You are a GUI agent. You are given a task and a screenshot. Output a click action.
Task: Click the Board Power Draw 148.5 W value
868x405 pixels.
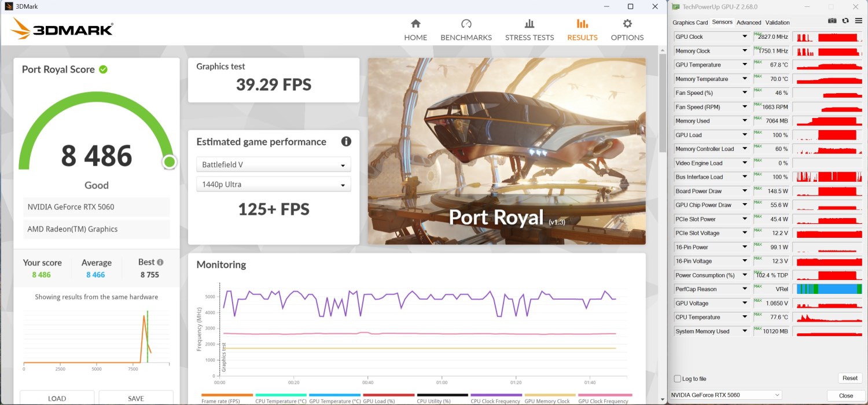point(777,191)
